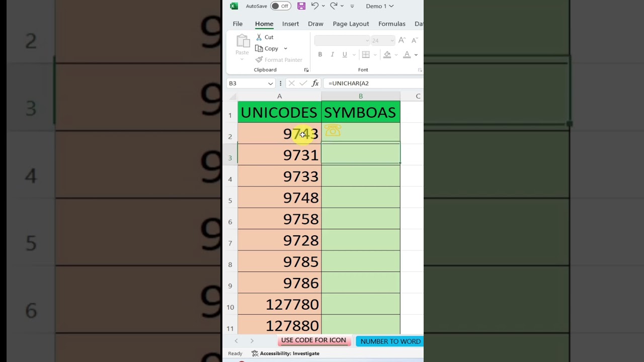Image resolution: width=644 pixels, height=362 pixels.
Task: Select the UNICODES header cell
Action: [x=279, y=112]
